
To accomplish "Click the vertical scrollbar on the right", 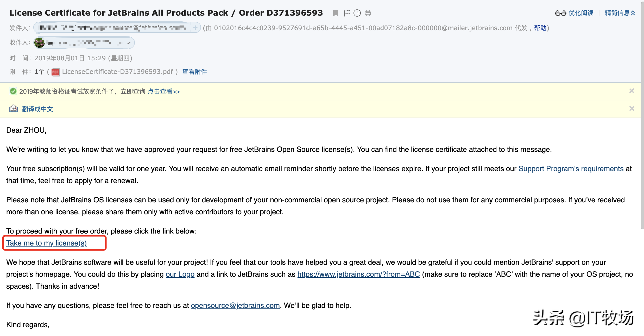I will 642,116.
